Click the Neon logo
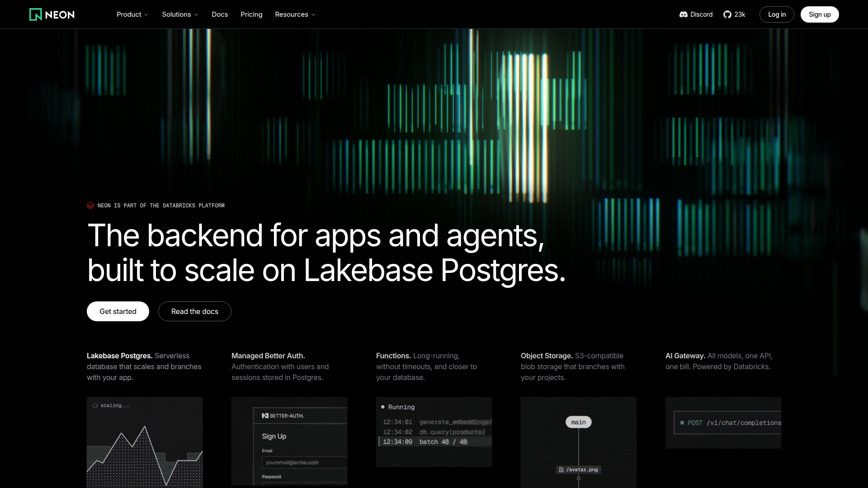The width and height of the screenshot is (868, 488). coord(52,14)
